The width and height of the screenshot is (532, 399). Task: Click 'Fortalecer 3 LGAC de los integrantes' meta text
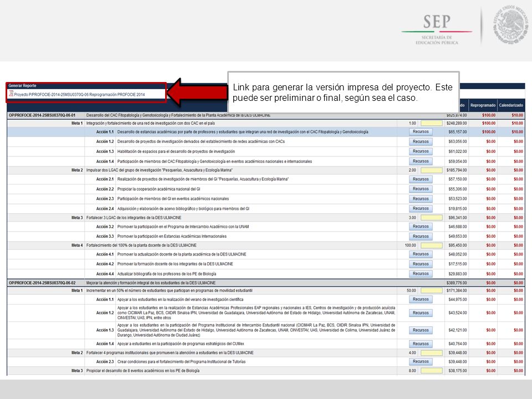(x=134, y=218)
